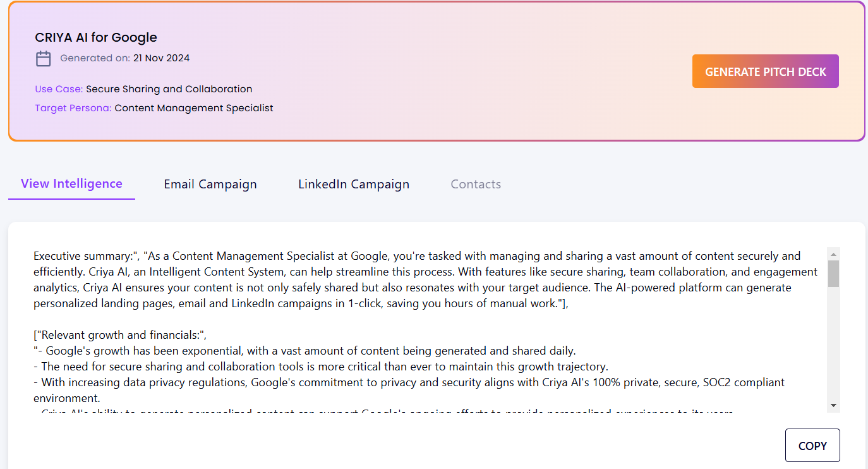868x469 pixels.
Task: Click the 'Relevant growth and financials:' line
Action: [120, 335]
